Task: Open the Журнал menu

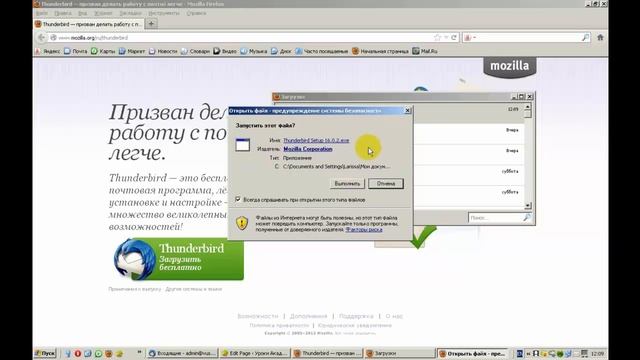Action: pyautogui.click(x=103, y=13)
